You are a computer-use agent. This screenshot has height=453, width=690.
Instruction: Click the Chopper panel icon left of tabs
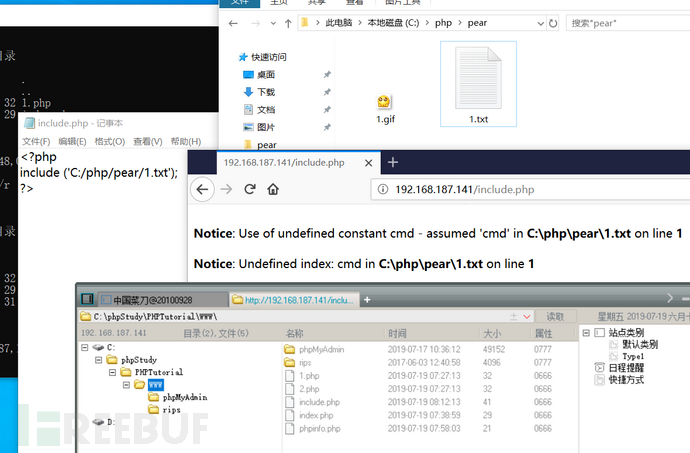88,299
